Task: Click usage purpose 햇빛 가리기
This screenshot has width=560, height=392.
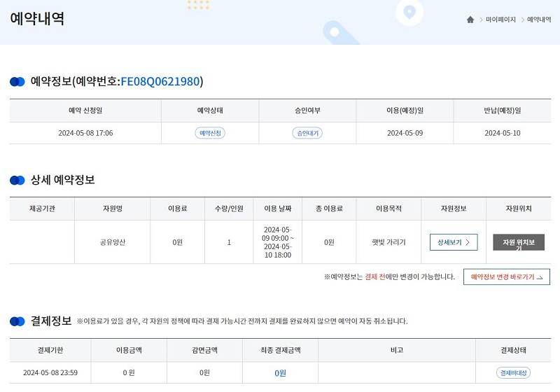Action: tap(388, 242)
